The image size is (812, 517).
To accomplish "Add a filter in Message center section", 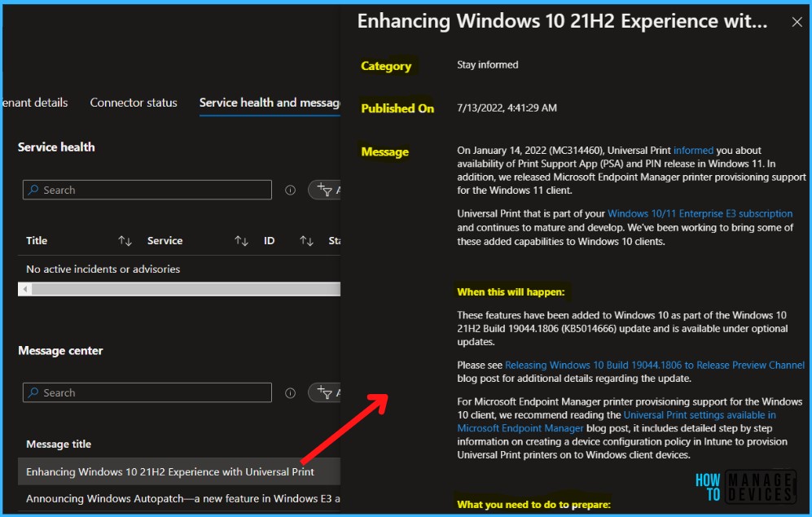I will (325, 392).
